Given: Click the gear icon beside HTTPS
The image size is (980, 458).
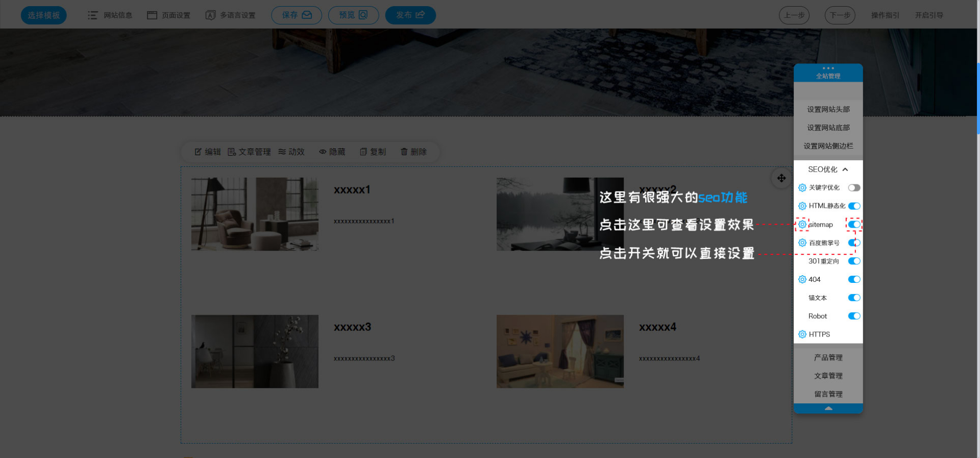Looking at the screenshot, I should pos(802,334).
